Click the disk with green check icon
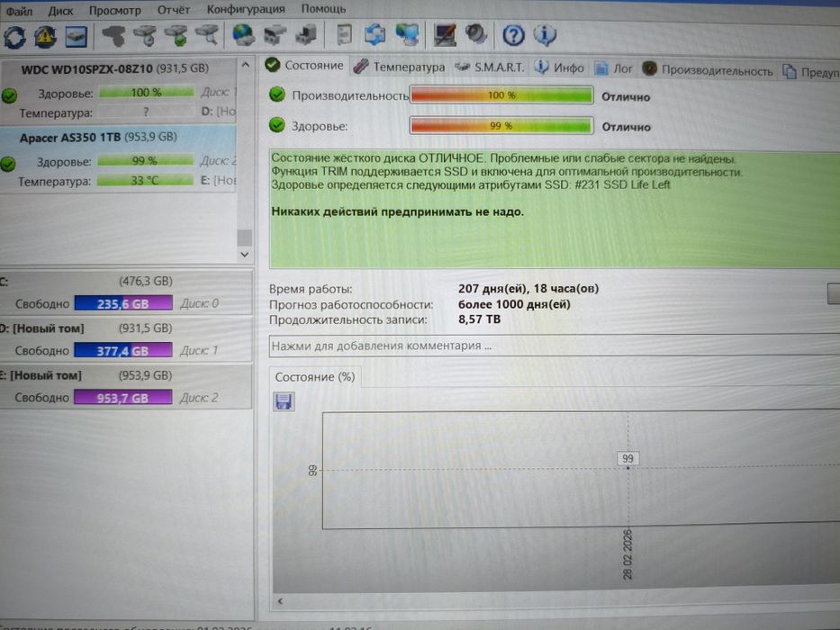840x630 pixels. click(176, 36)
